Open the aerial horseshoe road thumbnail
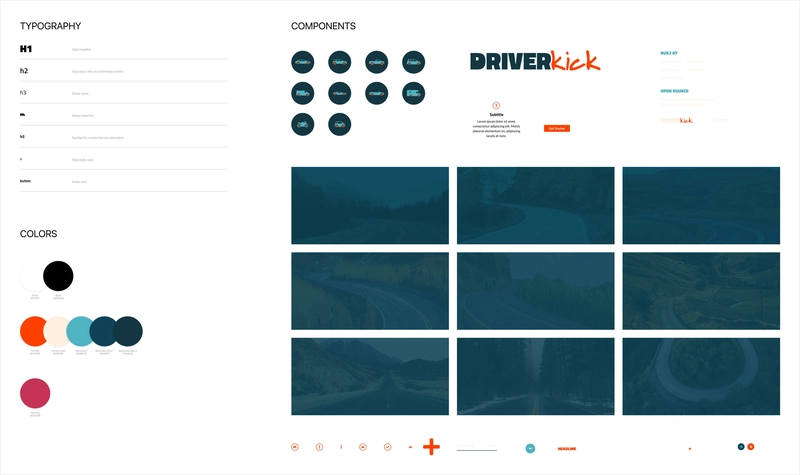This screenshot has width=800, height=475. (701, 376)
